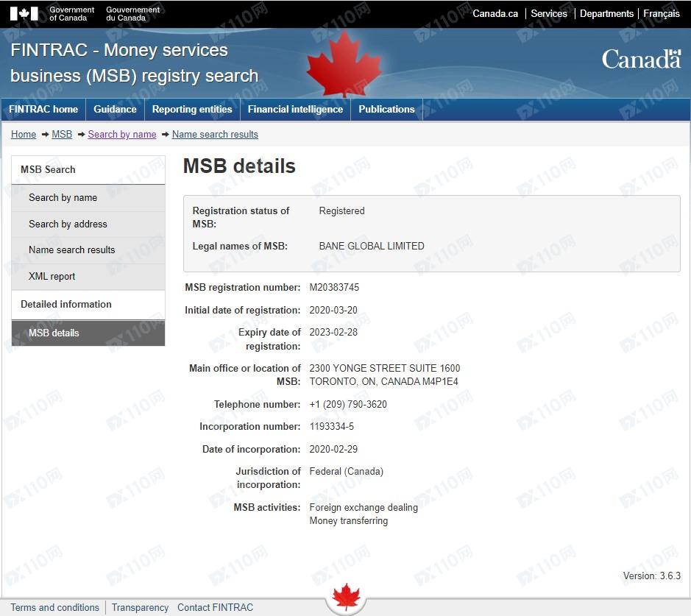Open the FINTRAC home menu
The image size is (691, 616).
point(43,110)
